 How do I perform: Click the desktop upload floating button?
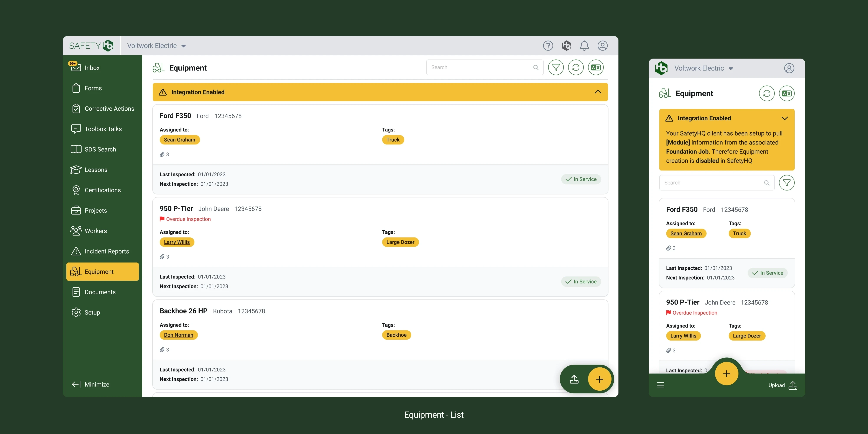pyautogui.click(x=574, y=379)
